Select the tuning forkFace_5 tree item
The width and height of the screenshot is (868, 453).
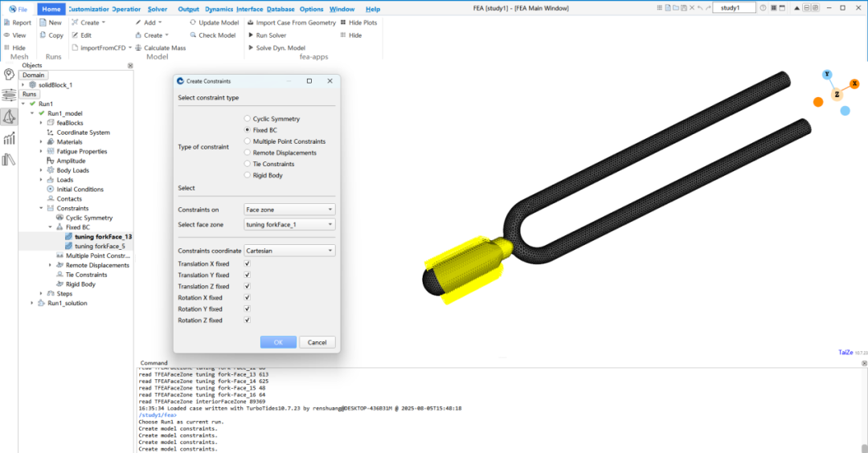click(x=100, y=246)
